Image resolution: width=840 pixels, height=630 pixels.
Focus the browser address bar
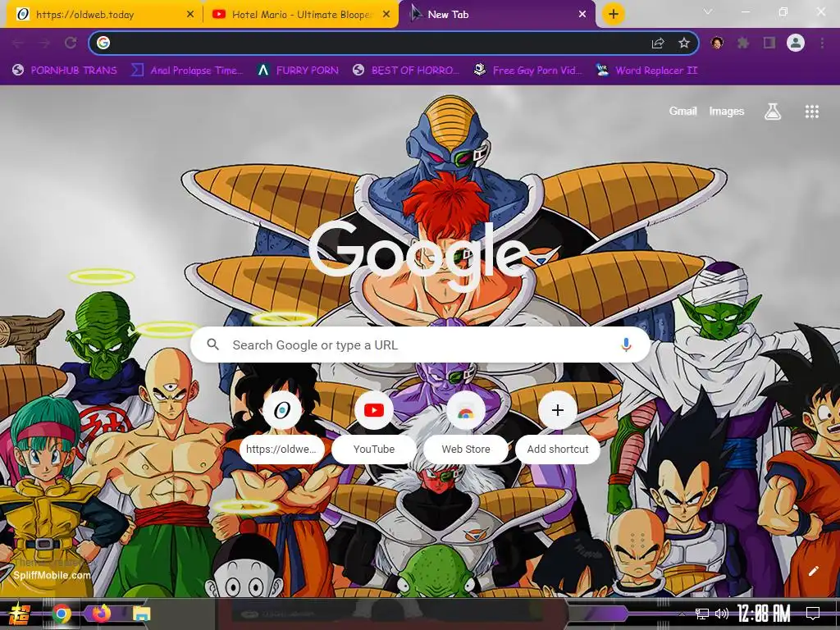pos(393,43)
